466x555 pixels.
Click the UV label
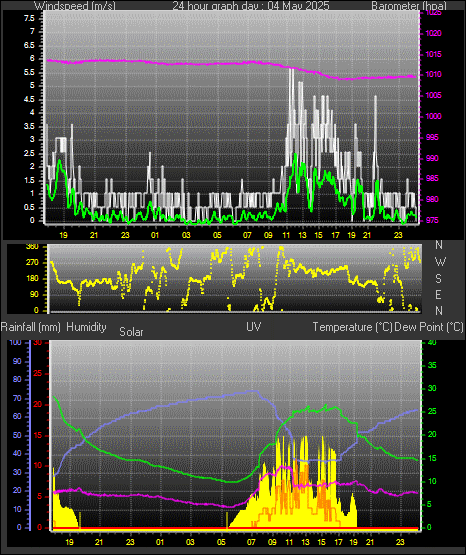[254, 327]
